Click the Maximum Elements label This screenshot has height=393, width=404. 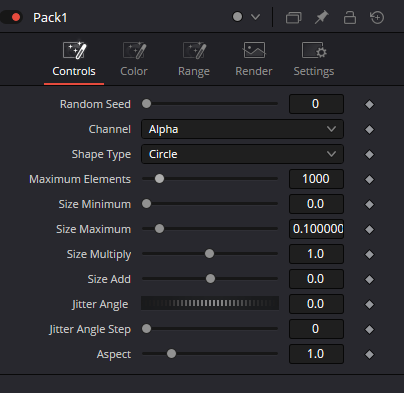tap(80, 179)
